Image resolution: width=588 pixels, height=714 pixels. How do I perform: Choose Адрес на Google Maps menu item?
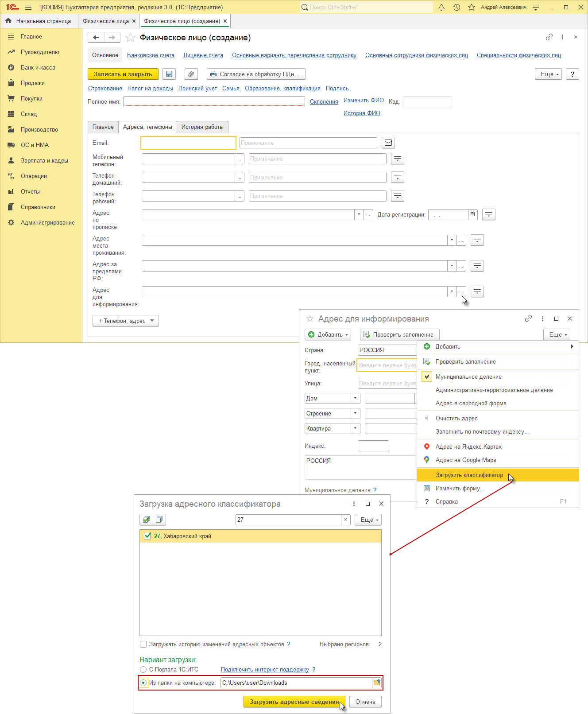click(x=498, y=460)
